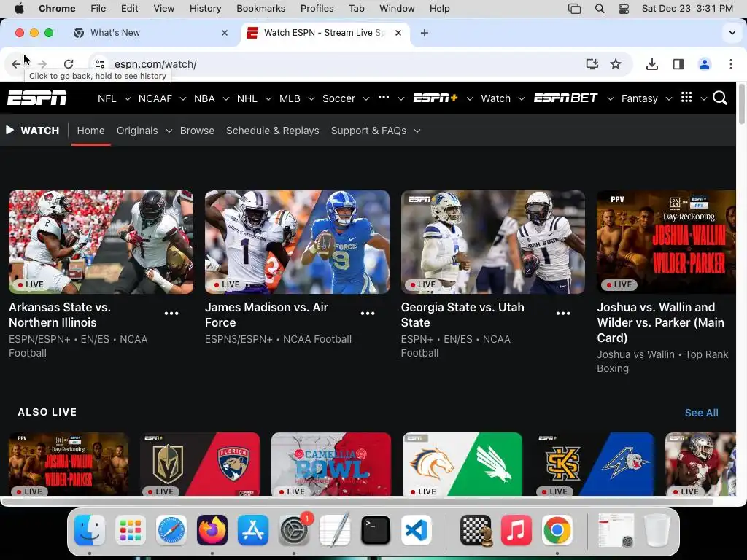The width and height of the screenshot is (747, 560).
Task: Click the ESPN logo in header
Action: 36,98
